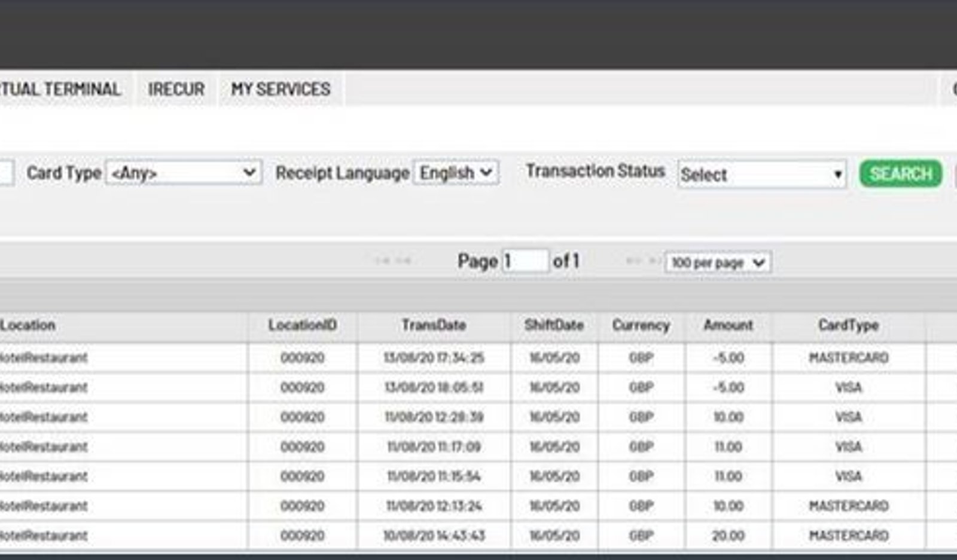The height and width of the screenshot is (560, 957).
Task: Open the MY SERVICES tab
Action: (x=281, y=89)
